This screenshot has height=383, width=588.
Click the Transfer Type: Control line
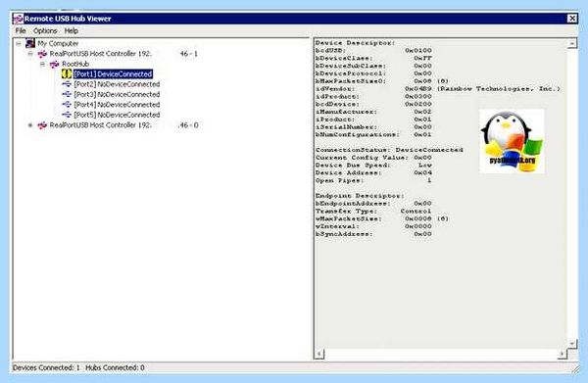pos(373,211)
